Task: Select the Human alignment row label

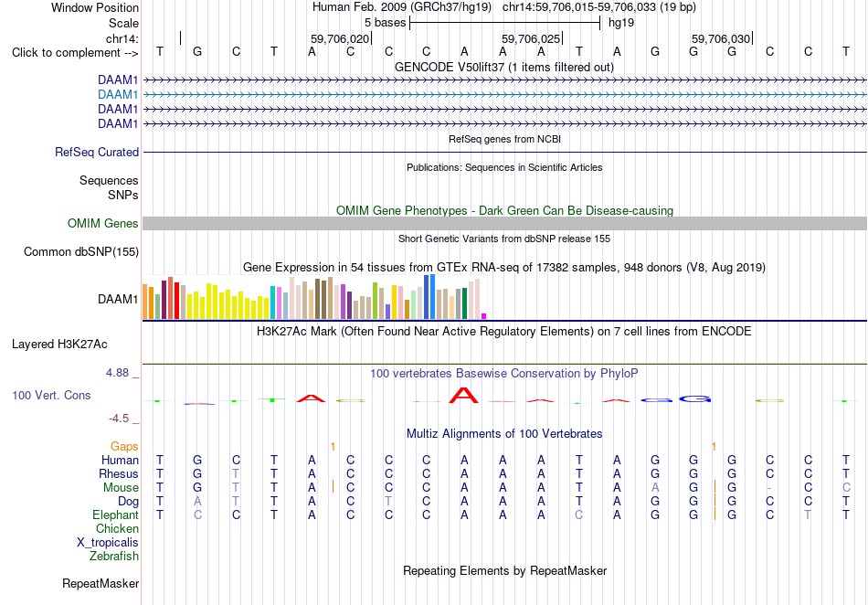Action: point(120,460)
